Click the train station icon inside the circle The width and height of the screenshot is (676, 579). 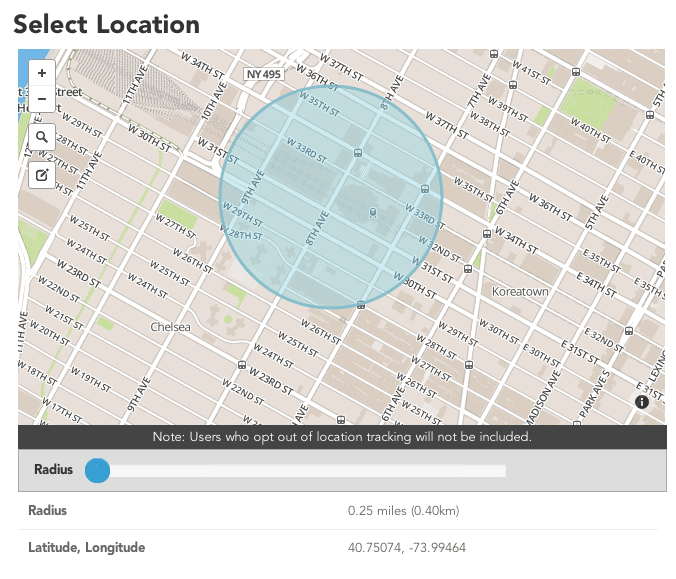pyautogui.click(x=373, y=212)
